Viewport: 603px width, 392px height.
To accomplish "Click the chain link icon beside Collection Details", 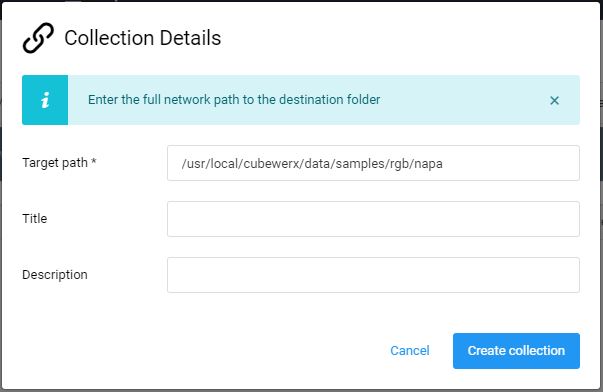I will (x=38, y=38).
